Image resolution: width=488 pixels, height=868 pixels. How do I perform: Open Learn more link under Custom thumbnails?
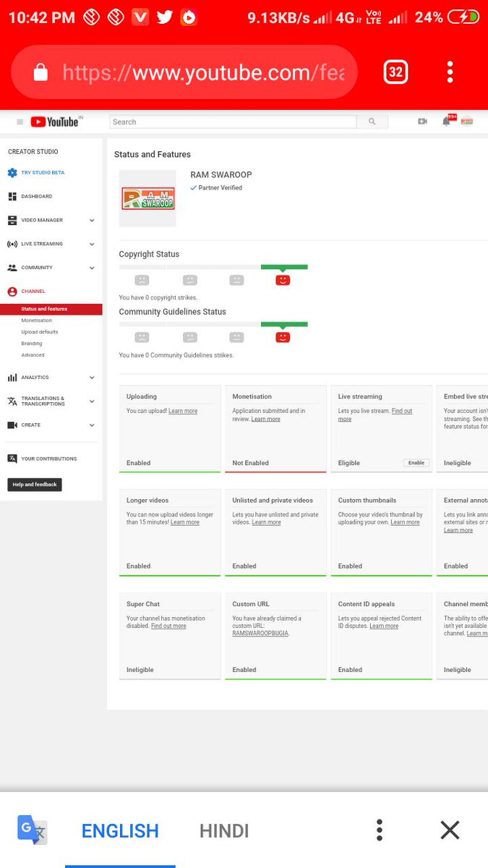405,522
